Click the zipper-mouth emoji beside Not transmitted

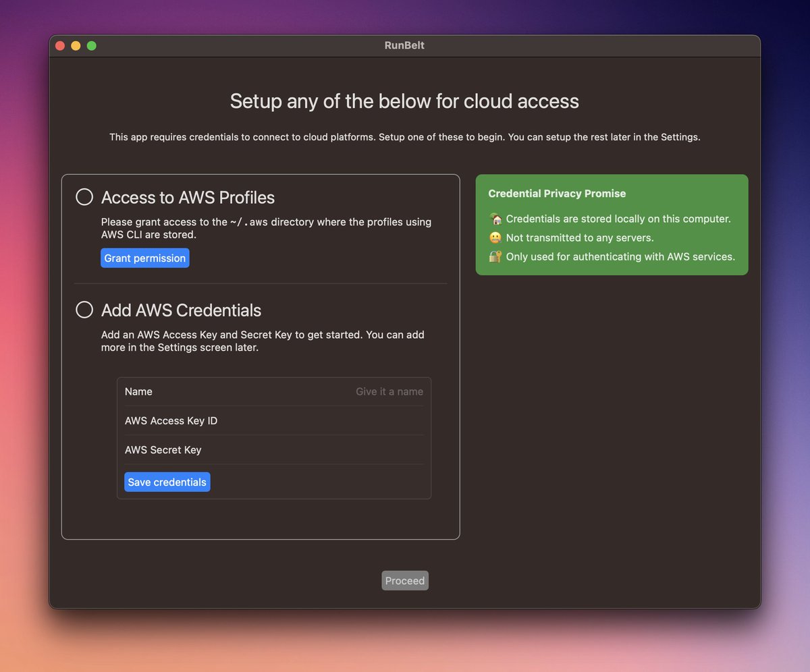coord(495,237)
